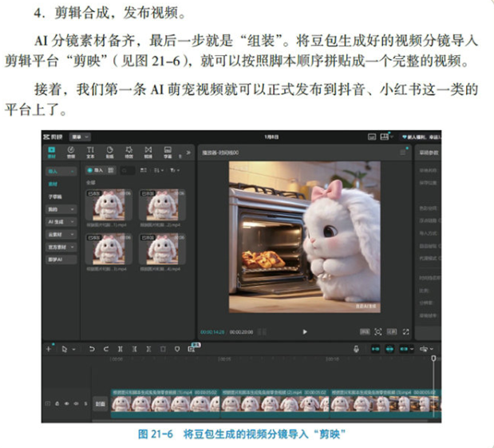Select the clip thumbnail ending (1).mp4
Viewport: 494px width, 448px height.
tap(109, 205)
